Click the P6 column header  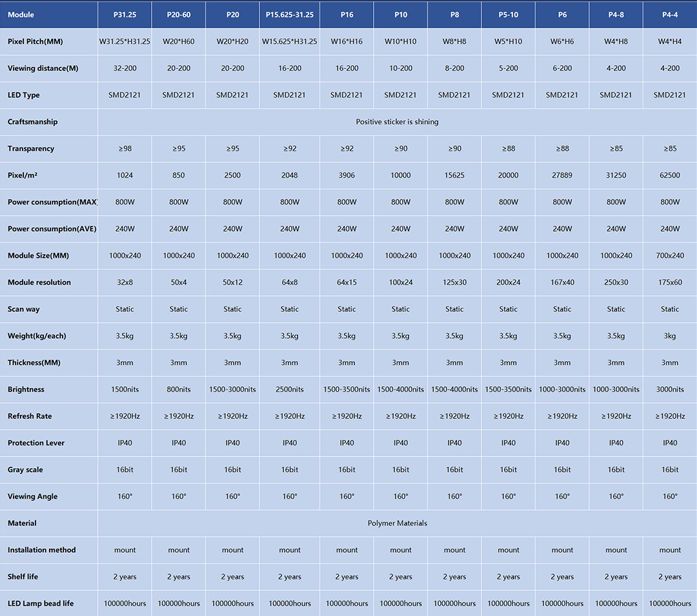[562, 15]
